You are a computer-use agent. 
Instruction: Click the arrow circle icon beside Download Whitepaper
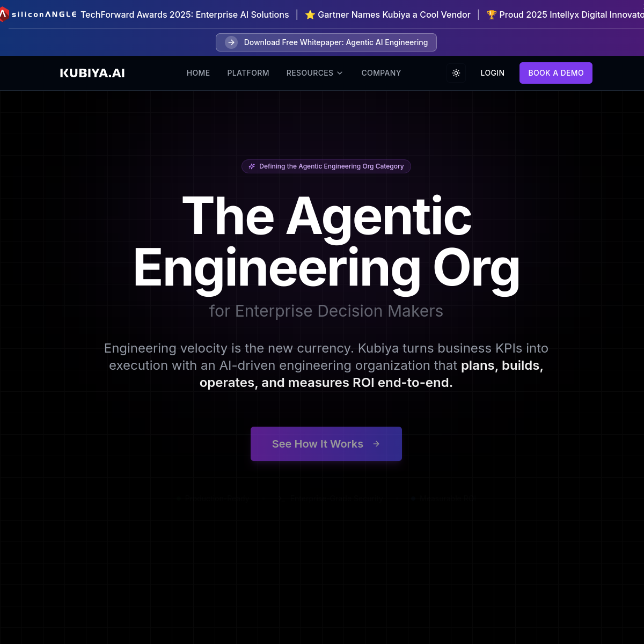(231, 42)
